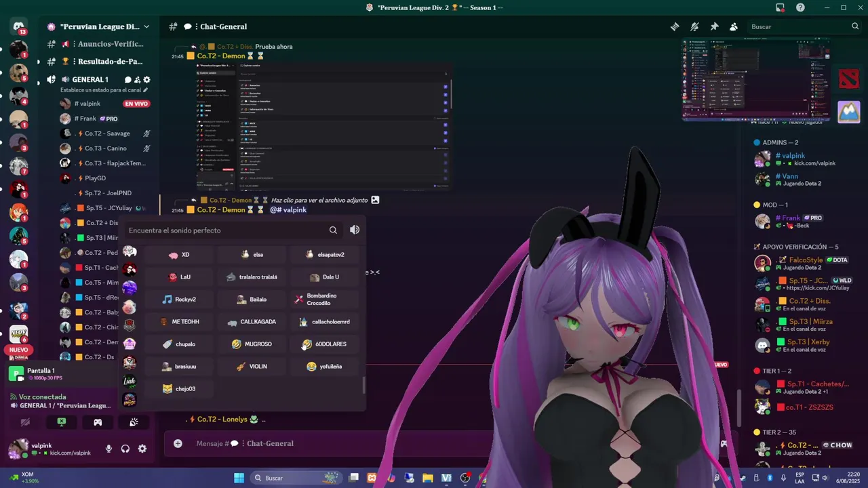This screenshot has height=488, width=868.
Task: Open attachment link "Haz clic para ver el archivo adjunto"
Action: pyautogui.click(x=319, y=201)
